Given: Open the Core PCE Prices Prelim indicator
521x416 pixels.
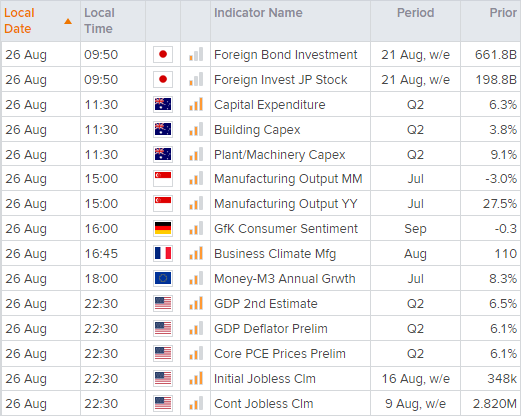Looking at the screenshot, I should coord(280,354).
